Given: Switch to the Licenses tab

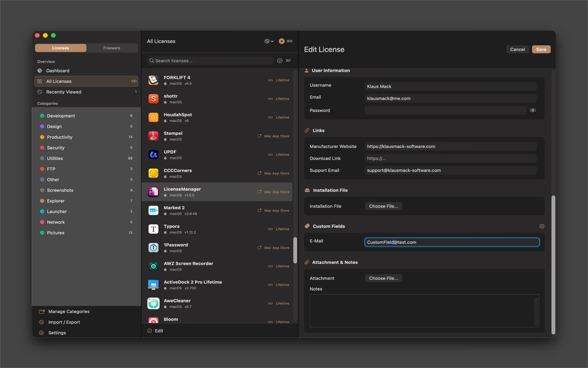Looking at the screenshot, I should click(61, 48).
